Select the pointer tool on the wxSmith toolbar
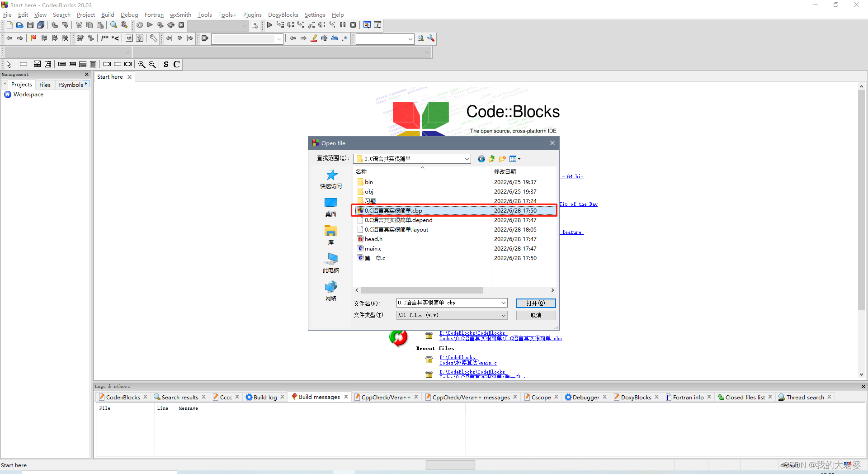This screenshot has height=474, width=868. [x=8, y=64]
